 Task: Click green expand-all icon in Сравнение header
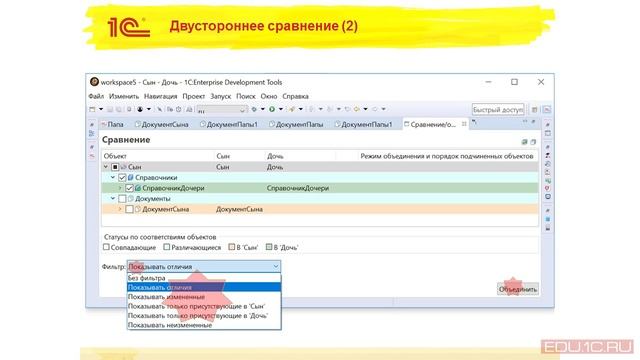[x=524, y=142]
